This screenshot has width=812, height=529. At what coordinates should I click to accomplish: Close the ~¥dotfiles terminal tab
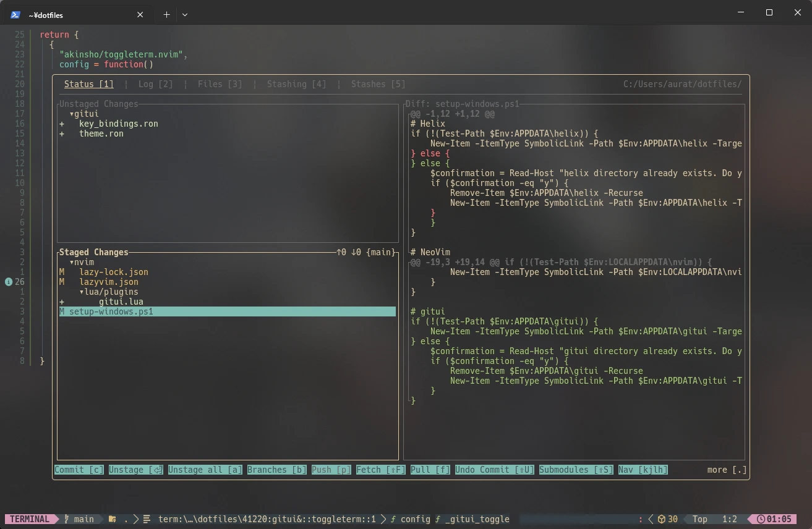point(140,15)
